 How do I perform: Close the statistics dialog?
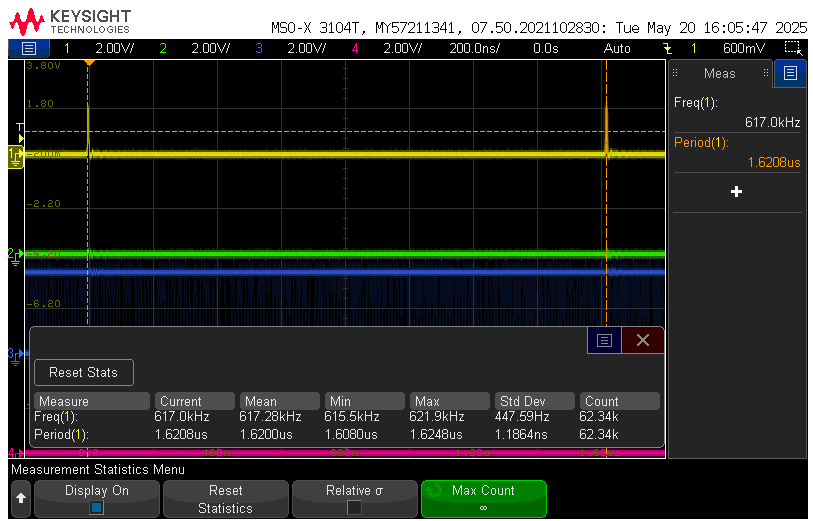[x=642, y=340]
